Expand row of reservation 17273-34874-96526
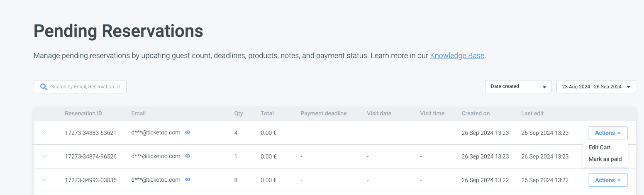 pyautogui.click(x=44, y=156)
